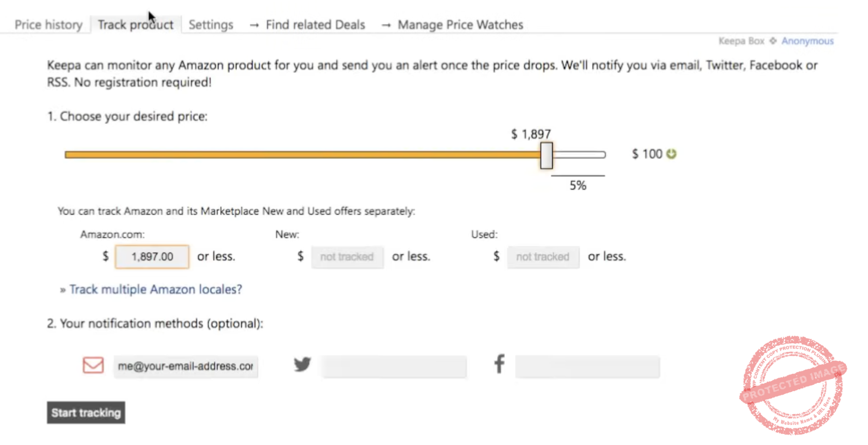The image size is (868, 445).
Task: Switch to the Price history tab
Action: tap(48, 25)
